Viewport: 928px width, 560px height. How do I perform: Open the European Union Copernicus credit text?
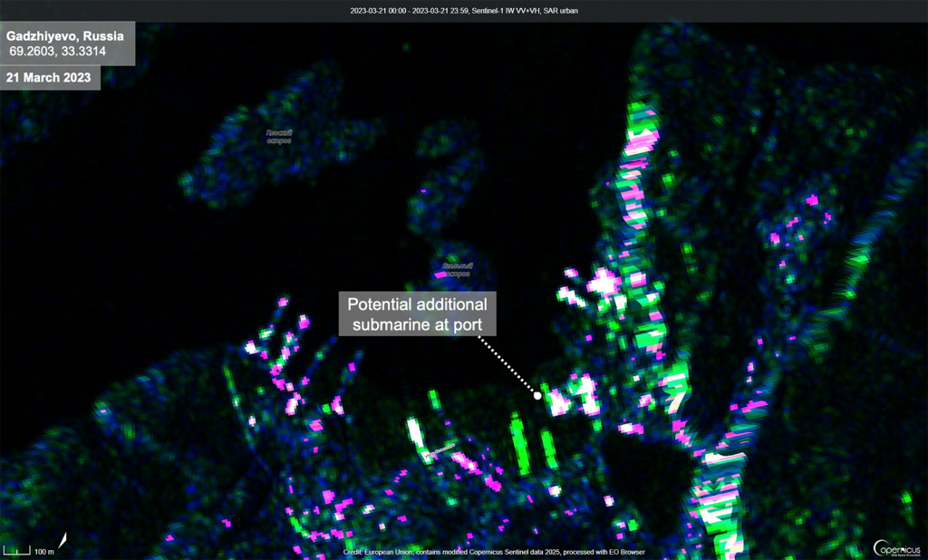click(494, 551)
